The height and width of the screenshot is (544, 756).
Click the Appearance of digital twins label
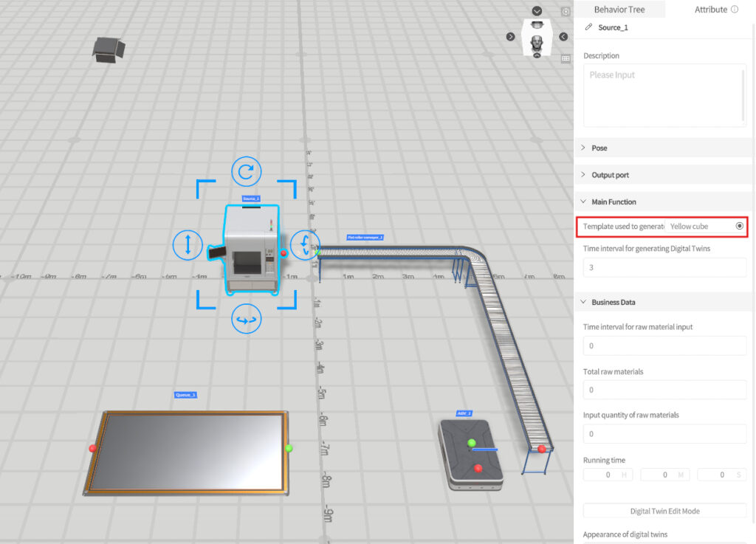point(625,534)
